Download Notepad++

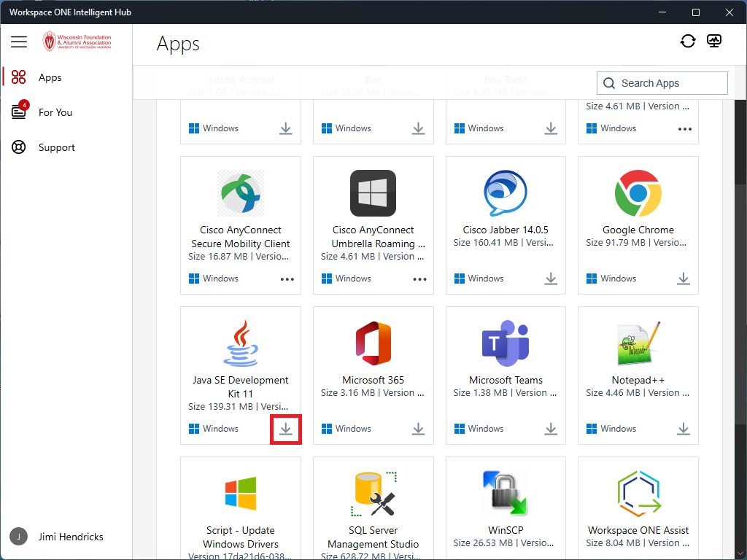pyautogui.click(x=683, y=429)
